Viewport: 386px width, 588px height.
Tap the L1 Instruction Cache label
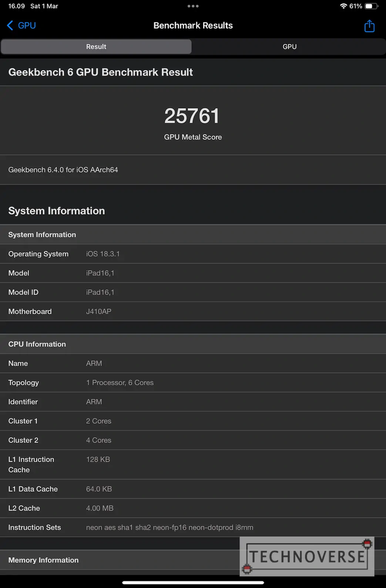(x=31, y=465)
